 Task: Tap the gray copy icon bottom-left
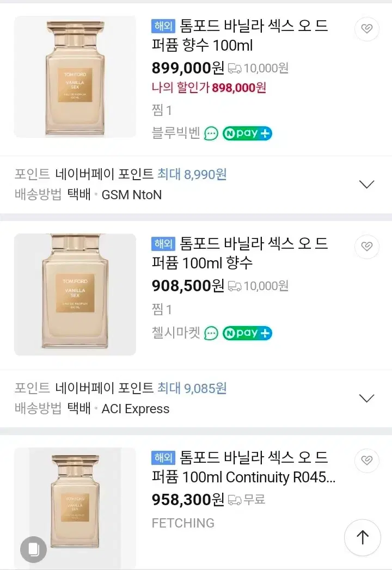click(x=33, y=549)
